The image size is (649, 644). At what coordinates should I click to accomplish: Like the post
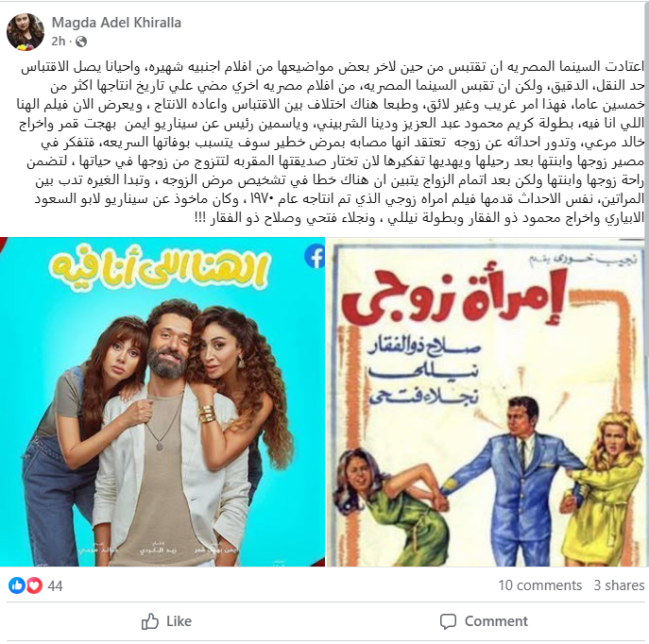click(166, 621)
